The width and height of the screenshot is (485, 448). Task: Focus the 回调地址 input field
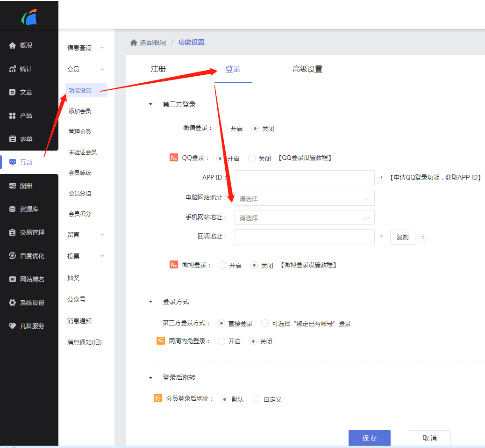304,237
